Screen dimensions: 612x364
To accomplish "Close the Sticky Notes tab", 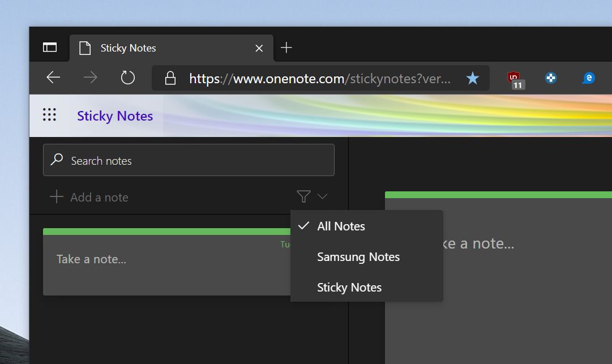I will (x=259, y=48).
